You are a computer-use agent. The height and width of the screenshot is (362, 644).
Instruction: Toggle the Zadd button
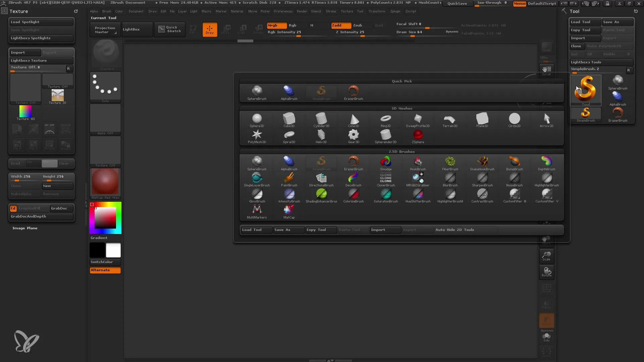tap(341, 25)
